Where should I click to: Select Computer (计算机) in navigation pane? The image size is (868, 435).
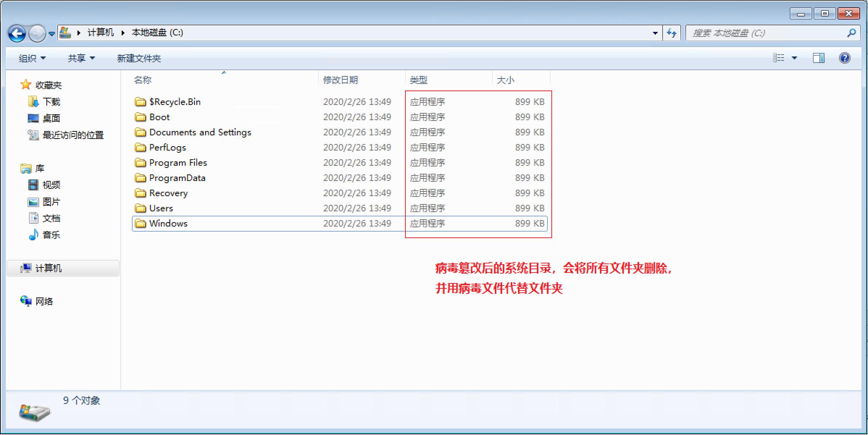click(48, 268)
